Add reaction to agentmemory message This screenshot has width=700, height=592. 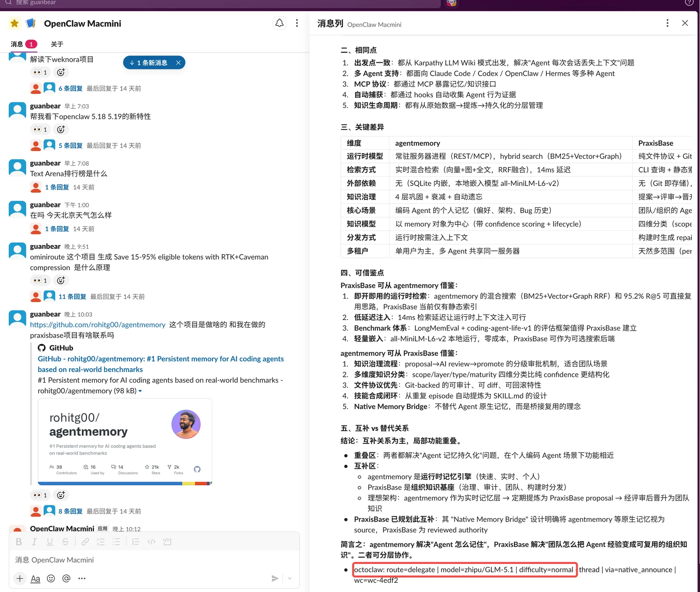pyautogui.click(x=61, y=495)
